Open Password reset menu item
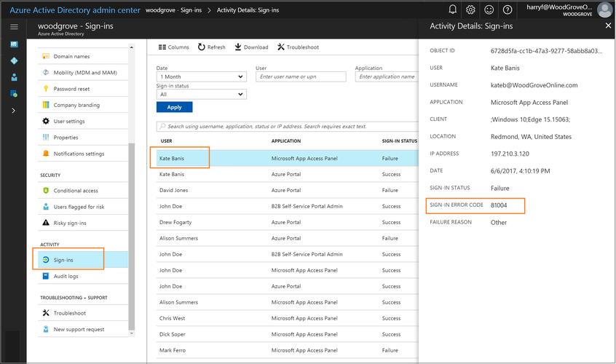This screenshot has height=364, width=616. click(83, 89)
